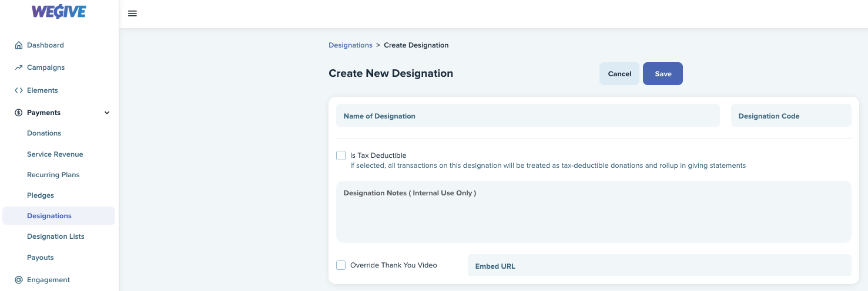Click the Save button
868x291 pixels.
[663, 74]
